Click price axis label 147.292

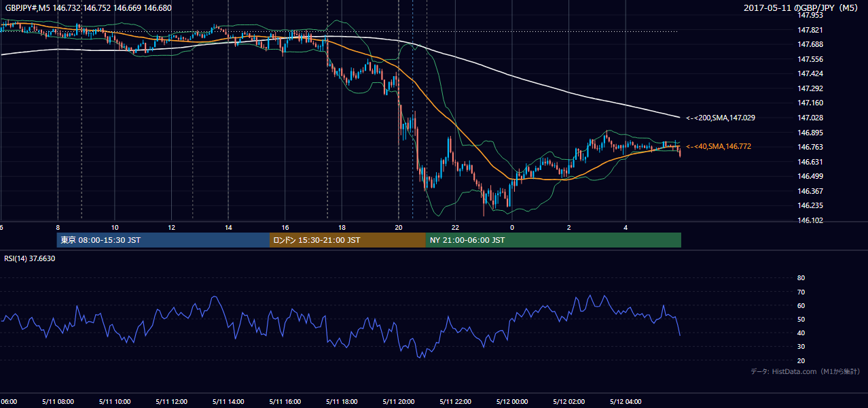(810, 88)
